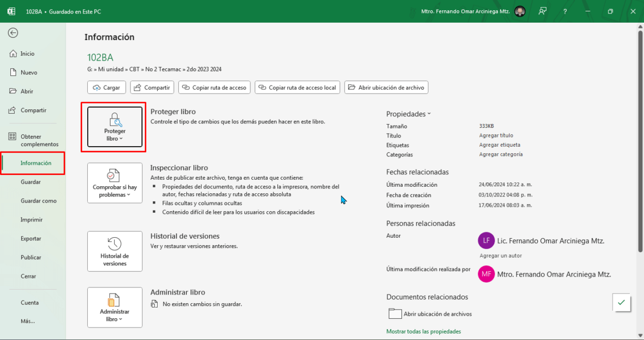Screen dimensions: 644x340
Task: Click Mostrar todas las propiedades link
Action: tap(423, 331)
